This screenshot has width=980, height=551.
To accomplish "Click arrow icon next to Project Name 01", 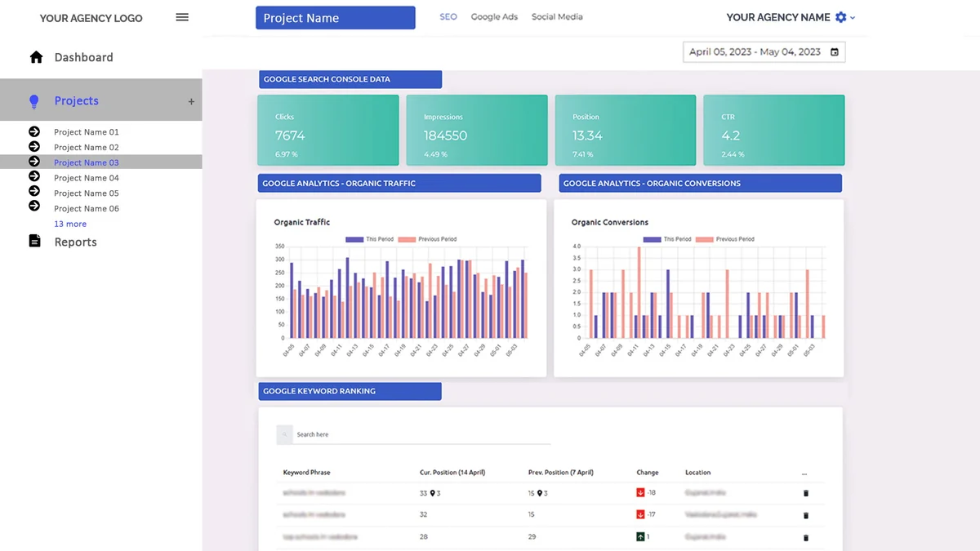I will pyautogui.click(x=34, y=131).
